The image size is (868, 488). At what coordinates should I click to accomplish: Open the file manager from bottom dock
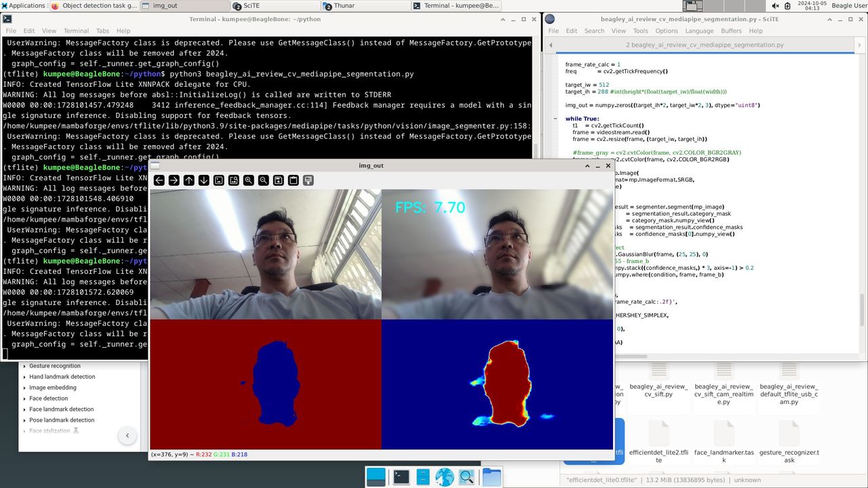click(x=423, y=477)
